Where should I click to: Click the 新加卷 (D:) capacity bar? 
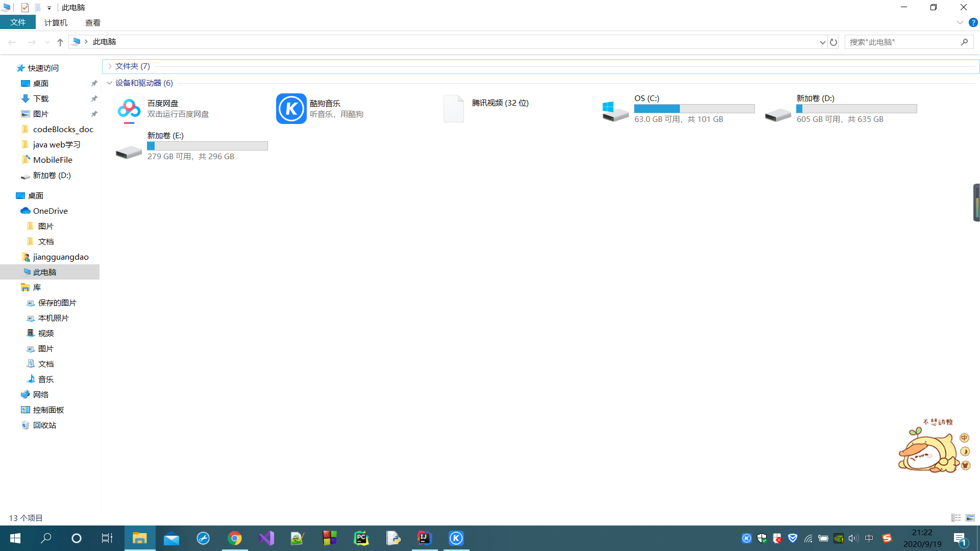point(856,109)
